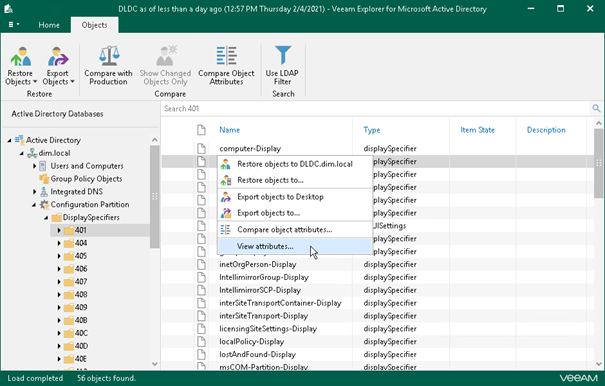The height and width of the screenshot is (386, 605).
Task: Click the tree pane scroll down arrow
Action: (155, 364)
